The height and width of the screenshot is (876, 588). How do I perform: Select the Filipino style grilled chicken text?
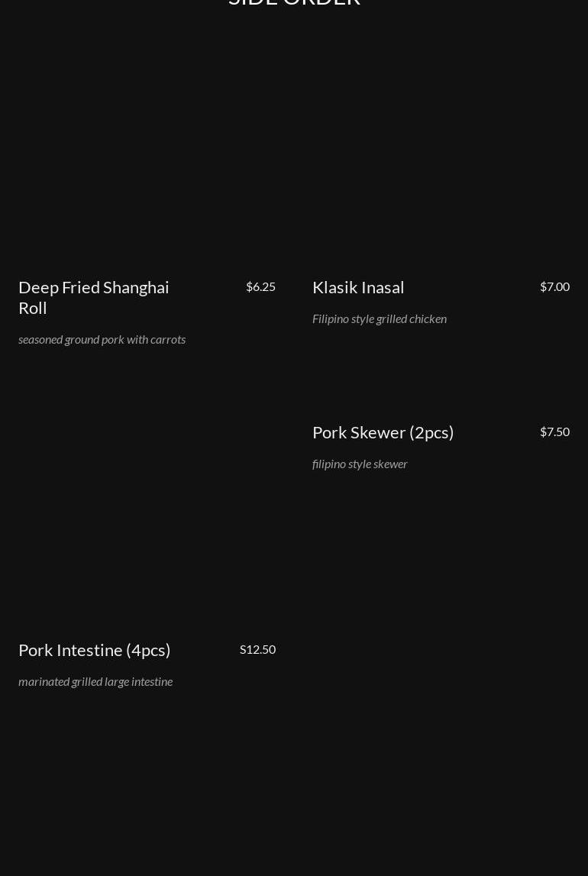tap(380, 319)
